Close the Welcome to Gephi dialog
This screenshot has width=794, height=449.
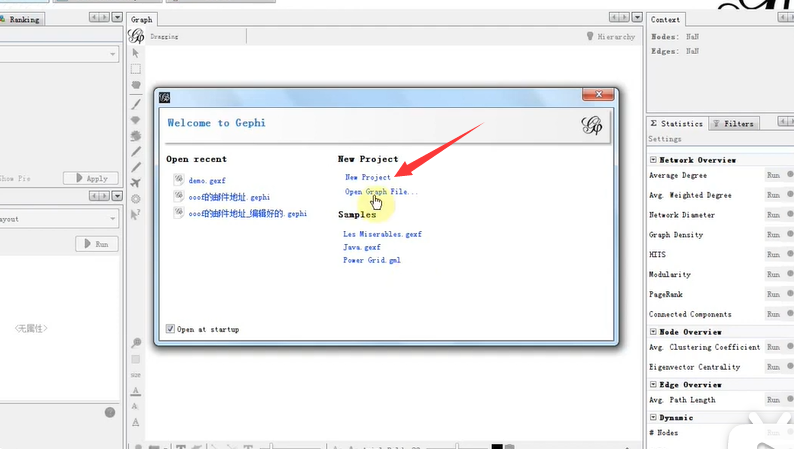(x=598, y=95)
